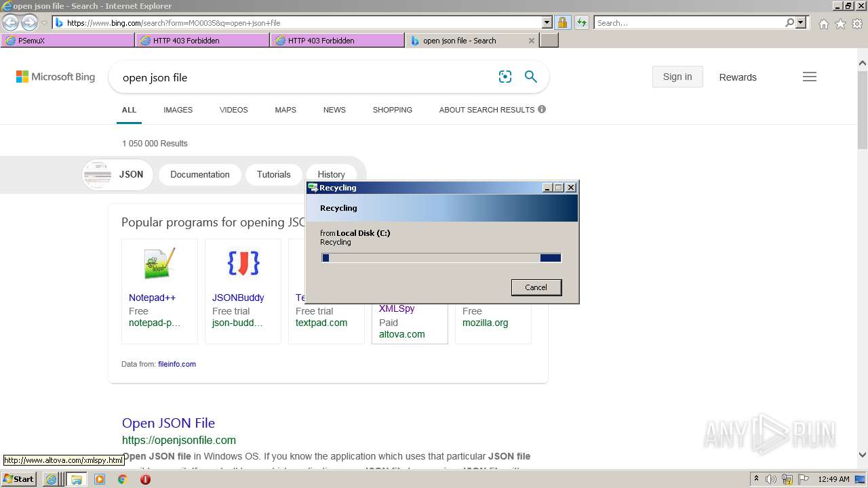Select the SHOPPING search category
The height and width of the screenshot is (488, 868).
pyautogui.click(x=392, y=110)
